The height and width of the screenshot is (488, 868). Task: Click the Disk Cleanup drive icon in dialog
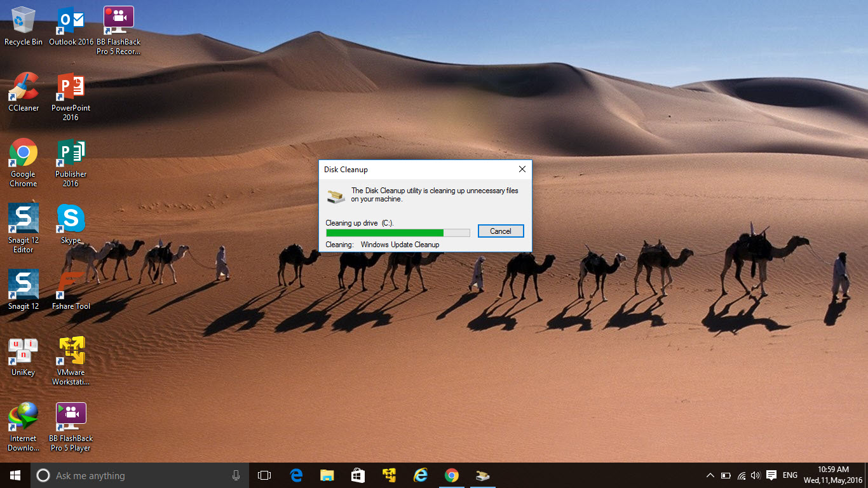(336, 195)
